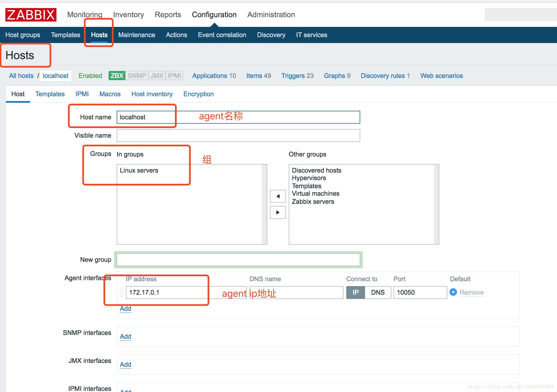The width and height of the screenshot is (557, 392).
Task: Click the IPMI availability badge
Action: [174, 76]
